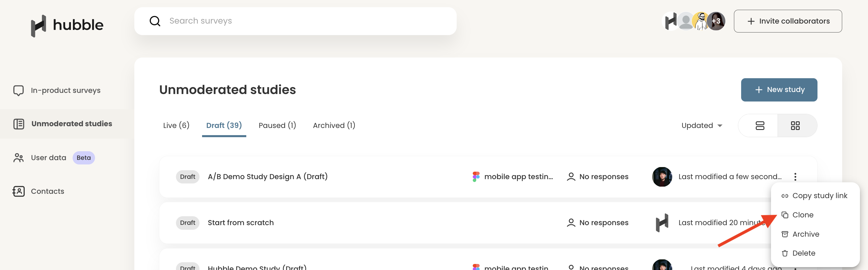
Task: Choose Archive from the context menu
Action: pyautogui.click(x=805, y=234)
